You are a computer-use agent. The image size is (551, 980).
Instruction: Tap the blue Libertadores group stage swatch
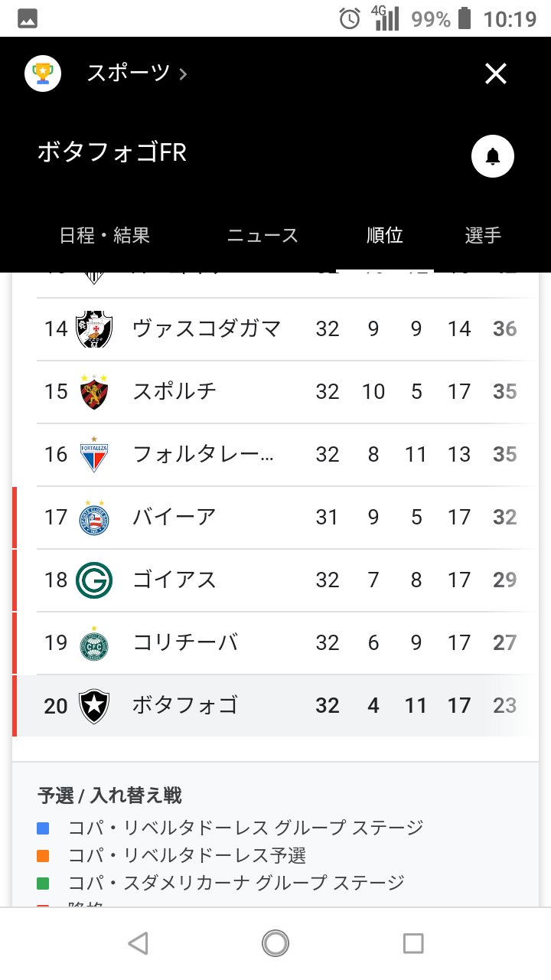pyautogui.click(x=43, y=828)
